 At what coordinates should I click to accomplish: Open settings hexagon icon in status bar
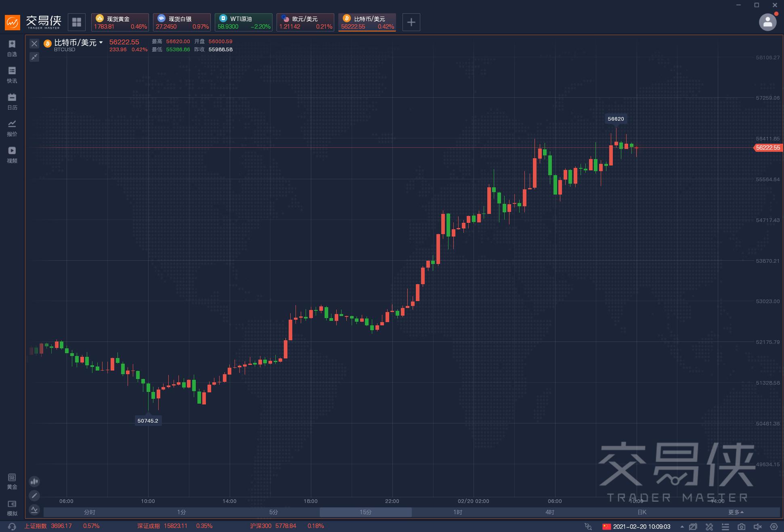[x=774, y=526]
